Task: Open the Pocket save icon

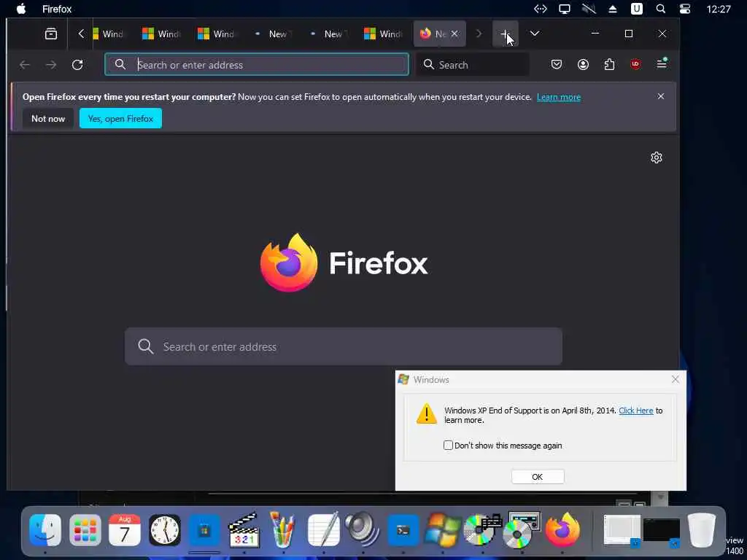Action: (x=557, y=64)
